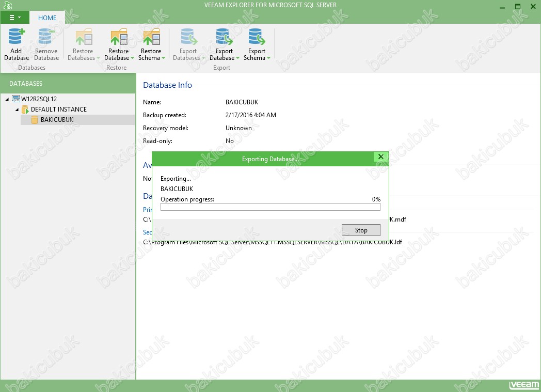The width and height of the screenshot is (541, 392).
Task: Click the BAKICUBUK database cylinder icon
Action: click(x=35, y=120)
